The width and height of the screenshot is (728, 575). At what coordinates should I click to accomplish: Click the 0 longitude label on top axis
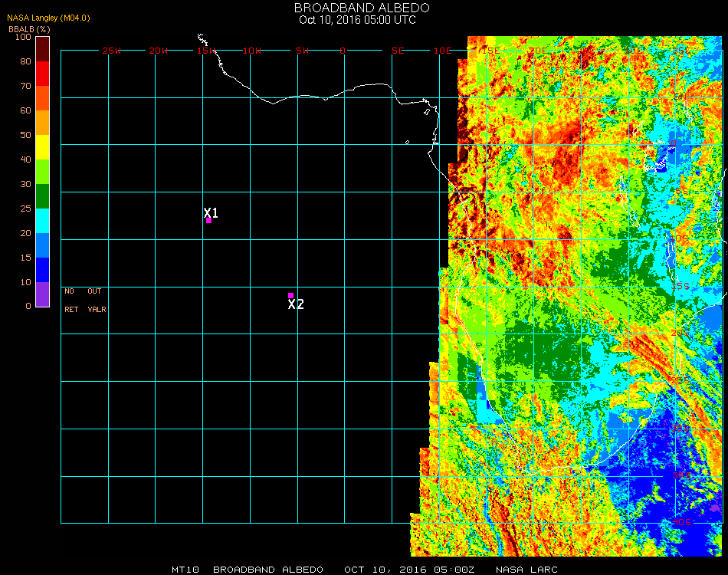point(343,51)
